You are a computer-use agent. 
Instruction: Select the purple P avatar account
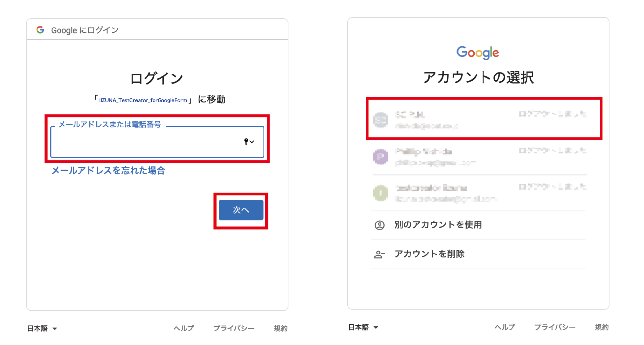coord(381,157)
